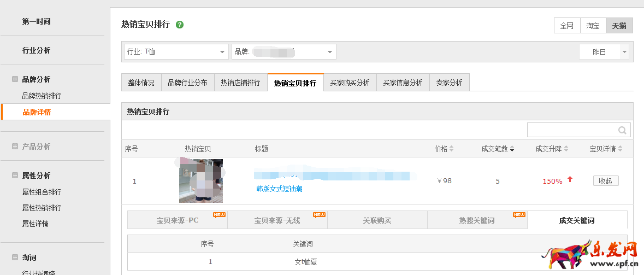Sort by 价格 column arrows
644x275 pixels.
pos(452,149)
